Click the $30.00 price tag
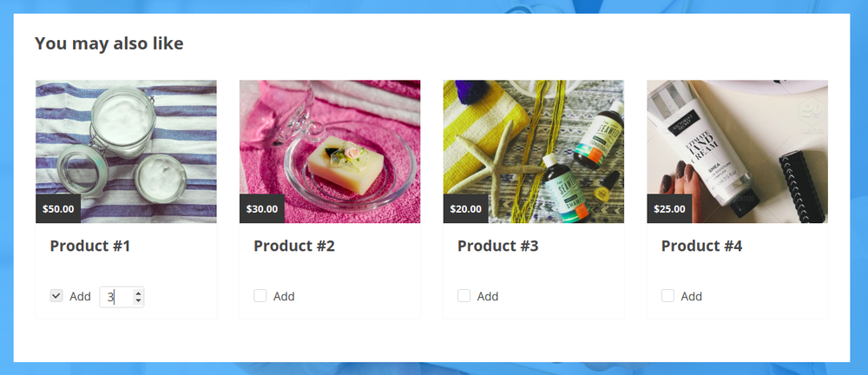The image size is (868, 375). (262, 209)
